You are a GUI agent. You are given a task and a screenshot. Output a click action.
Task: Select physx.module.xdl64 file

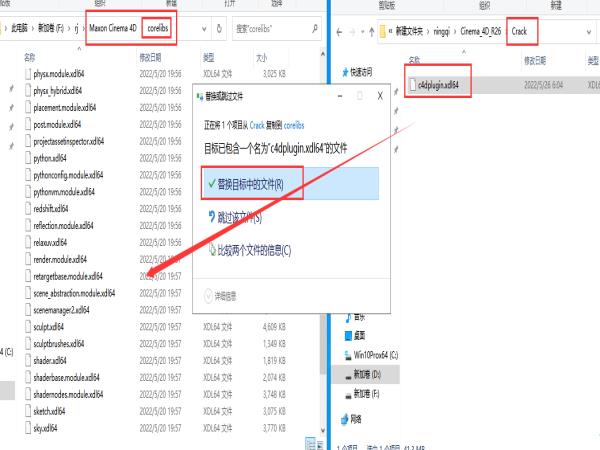point(55,73)
